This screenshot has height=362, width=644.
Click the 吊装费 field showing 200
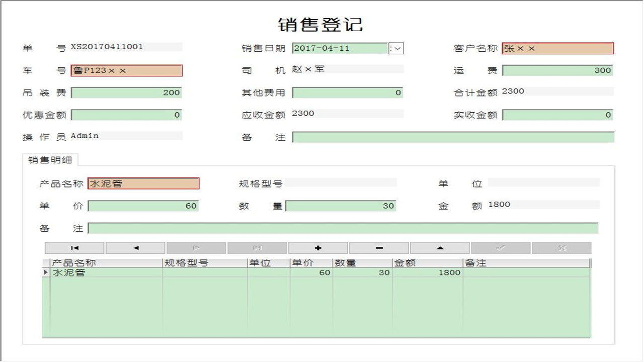tap(126, 93)
